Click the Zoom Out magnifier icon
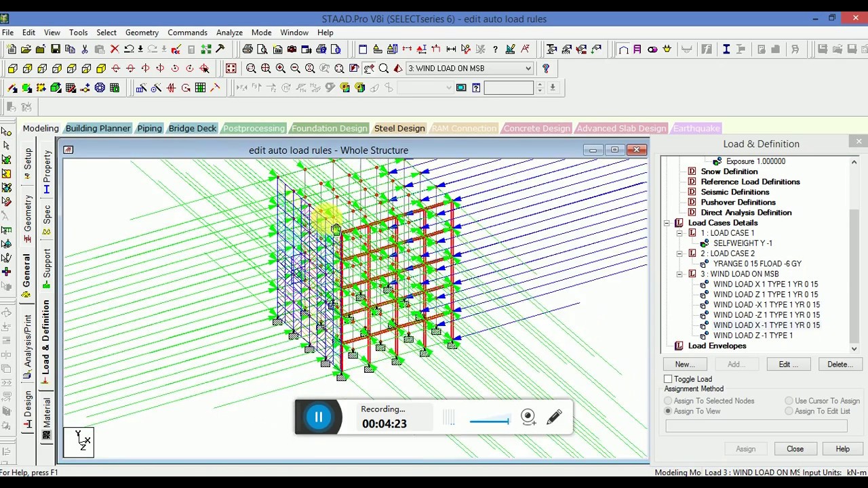868x488 pixels. [x=295, y=68]
